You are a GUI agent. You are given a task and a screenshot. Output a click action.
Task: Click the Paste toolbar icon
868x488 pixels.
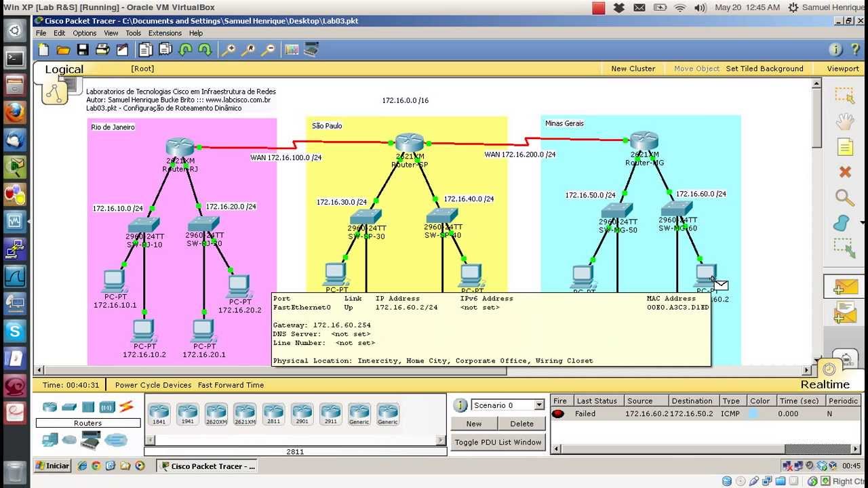165,49
